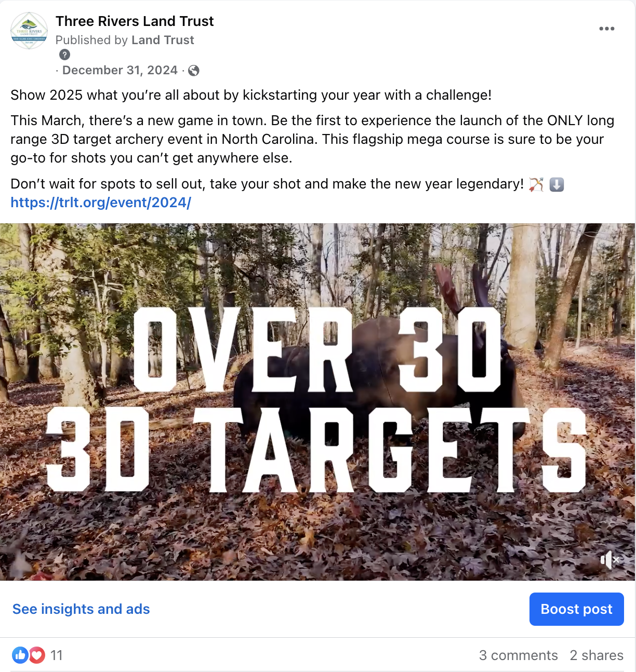Open the trlt.org/event/2024 link
The width and height of the screenshot is (636, 672).
coord(101,203)
